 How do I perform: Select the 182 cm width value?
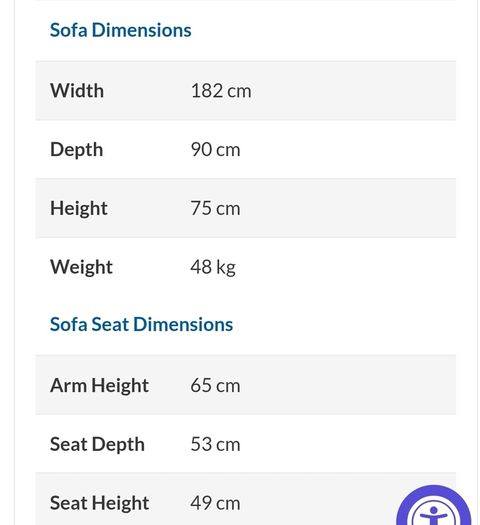coord(221,91)
